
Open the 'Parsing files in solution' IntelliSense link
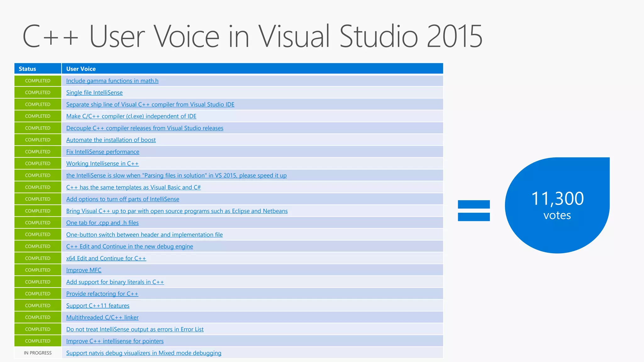176,175
